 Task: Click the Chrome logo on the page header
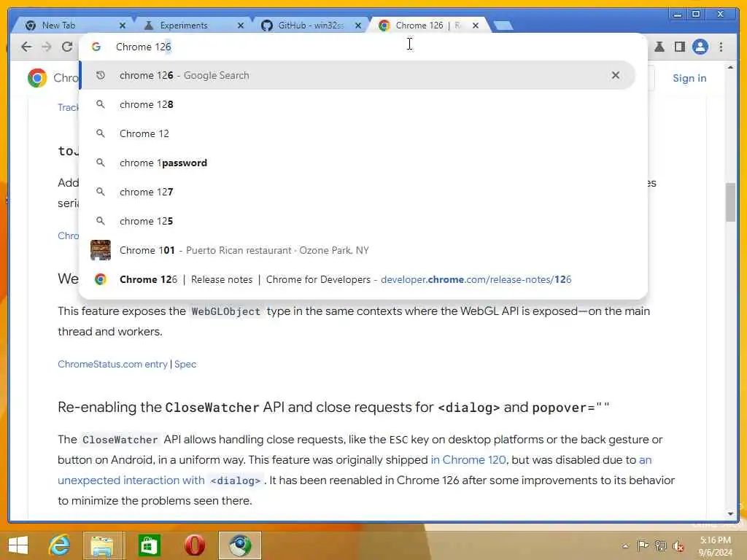click(37, 77)
